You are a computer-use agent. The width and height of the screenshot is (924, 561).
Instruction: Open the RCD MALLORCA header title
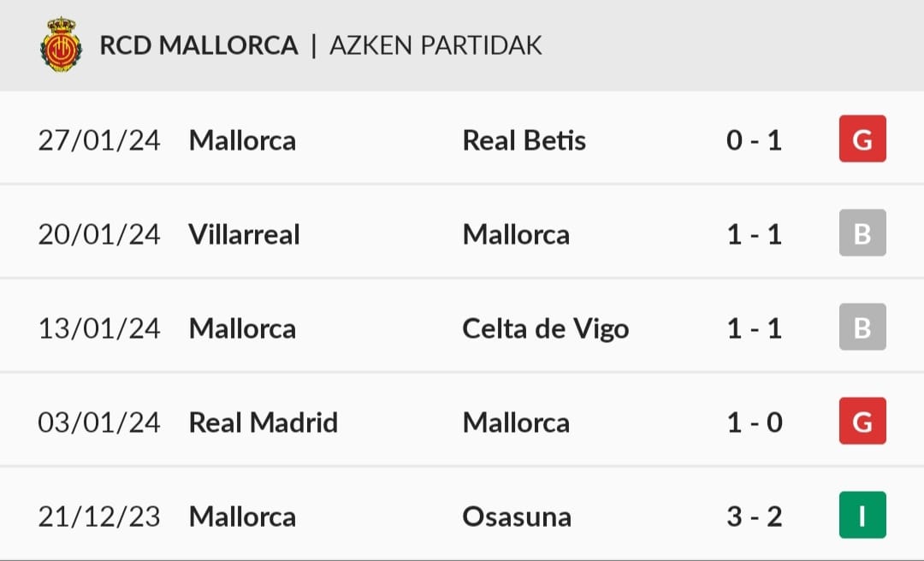(198, 45)
